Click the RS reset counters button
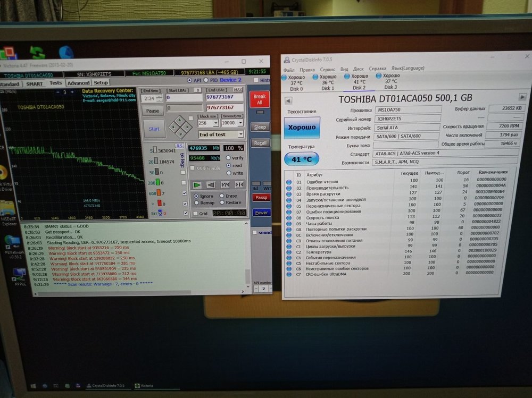This screenshot has height=398, width=532. click(179, 146)
